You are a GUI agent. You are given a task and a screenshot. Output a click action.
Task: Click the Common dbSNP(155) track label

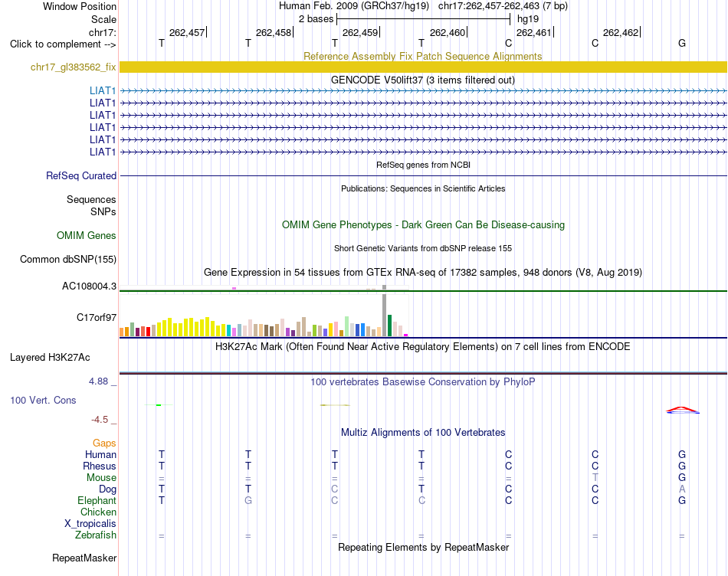67,259
